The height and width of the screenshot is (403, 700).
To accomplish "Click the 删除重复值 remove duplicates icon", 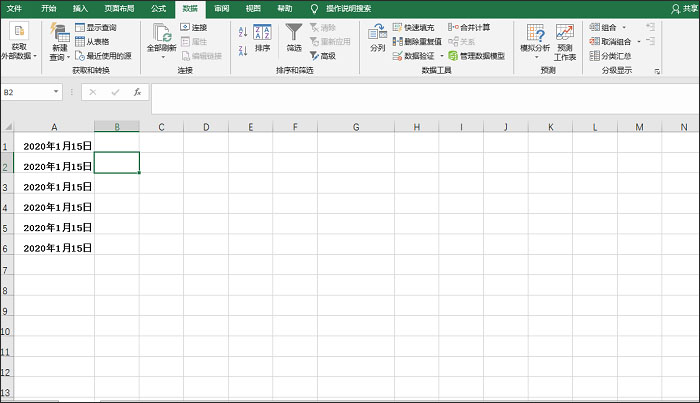I will coord(398,42).
